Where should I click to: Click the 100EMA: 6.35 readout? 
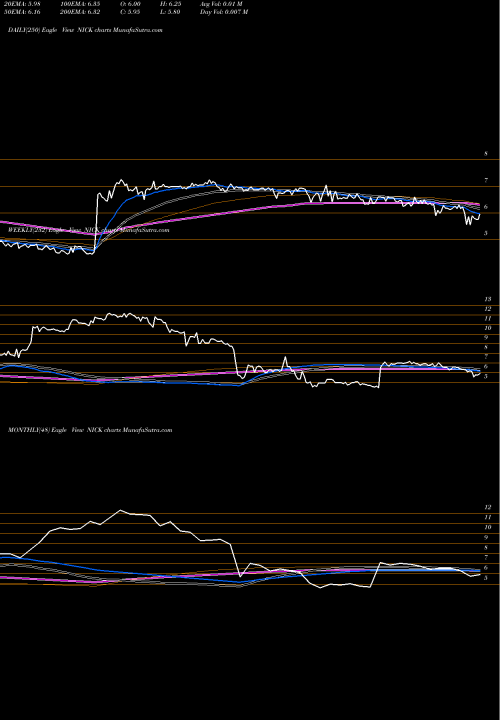coord(81,4)
